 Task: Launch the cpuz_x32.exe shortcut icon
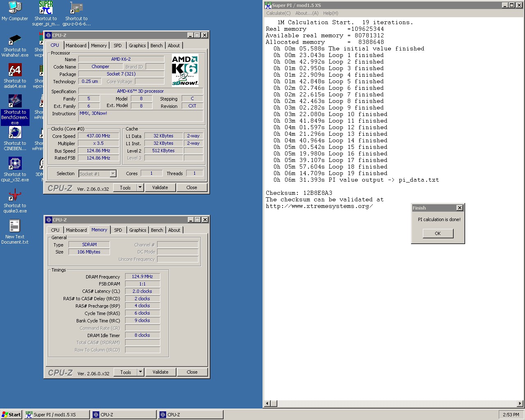tap(15, 164)
